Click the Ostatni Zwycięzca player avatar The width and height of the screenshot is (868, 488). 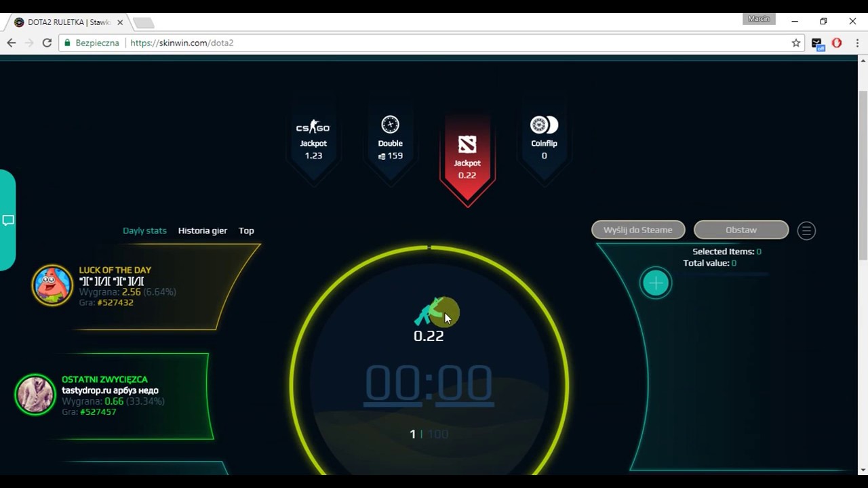coord(35,394)
